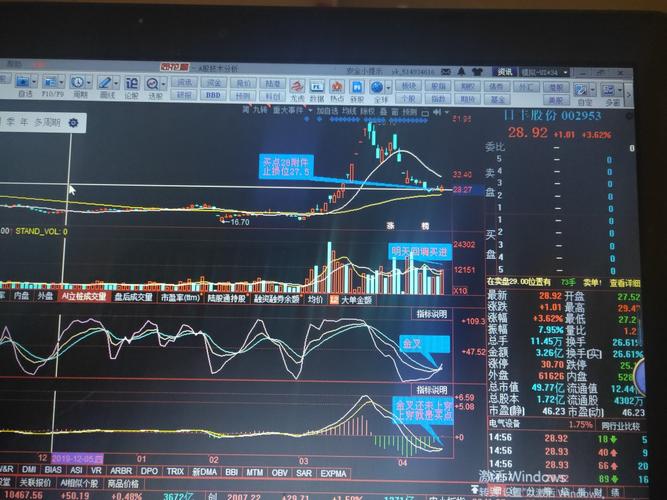667x500 pixels.
Task: Open 指标说明 for the MACD panel
Action: (x=431, y=390)
